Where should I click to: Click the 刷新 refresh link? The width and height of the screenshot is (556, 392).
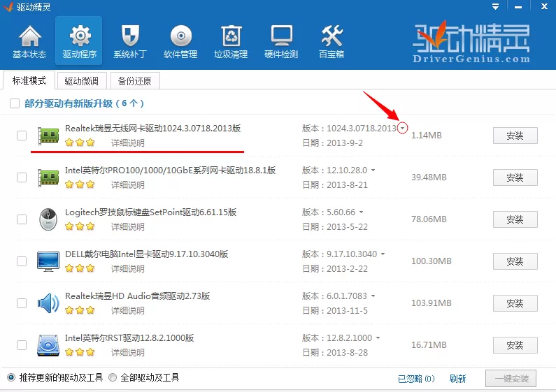457,379
